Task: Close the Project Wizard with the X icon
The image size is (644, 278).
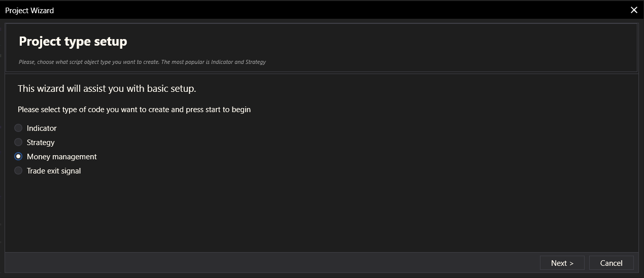Action: pyautogui.click(x=633, y=10)
